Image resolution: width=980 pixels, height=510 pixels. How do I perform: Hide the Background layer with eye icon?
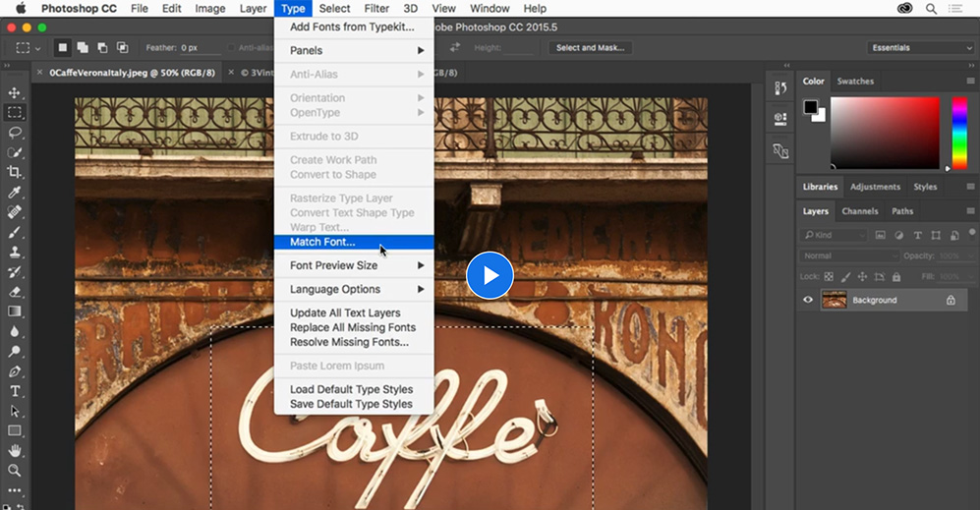tap(808, 300)
